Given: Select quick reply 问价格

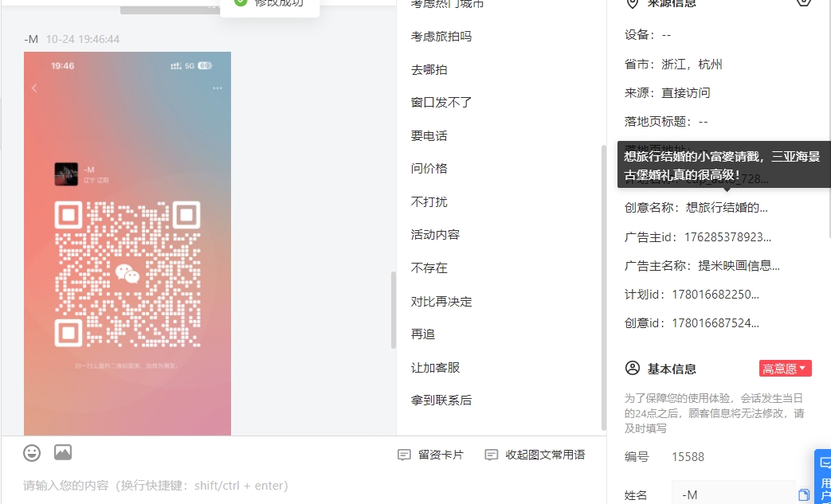Looking at the screenshot, I should (429, 169).
